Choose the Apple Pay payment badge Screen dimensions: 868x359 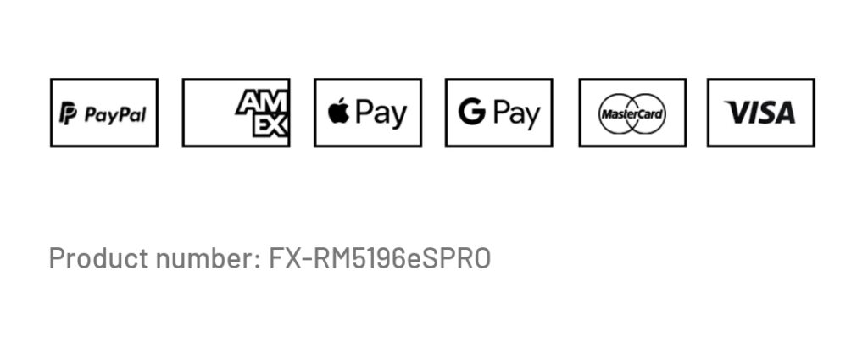368,113
